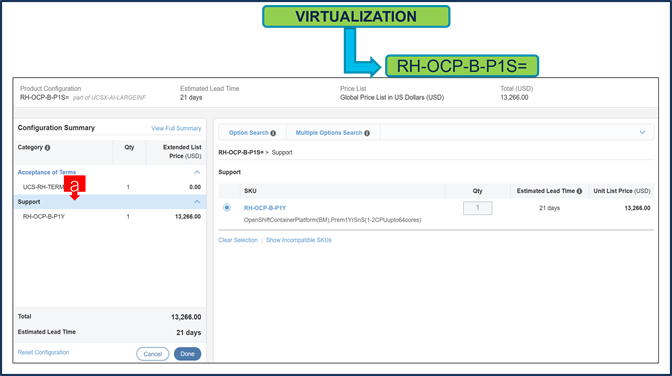Click the Acceptance of Terms category link
The height and width of the screenshot is (376, 672).
47,172
